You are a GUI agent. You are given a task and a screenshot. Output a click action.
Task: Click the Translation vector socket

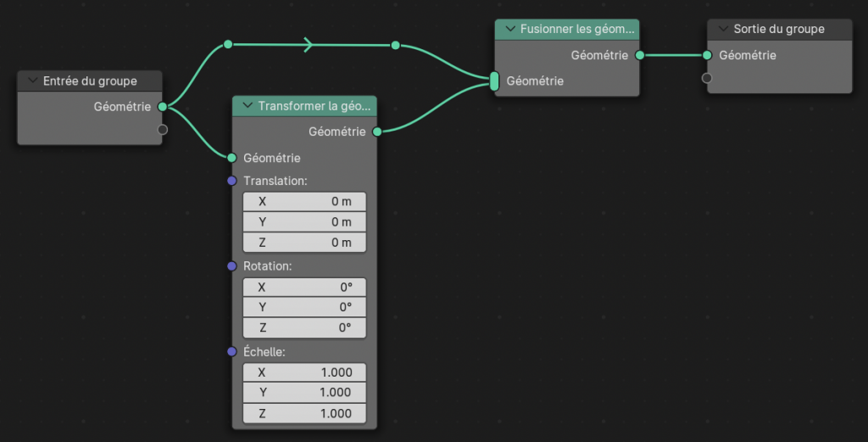(231, 181)
